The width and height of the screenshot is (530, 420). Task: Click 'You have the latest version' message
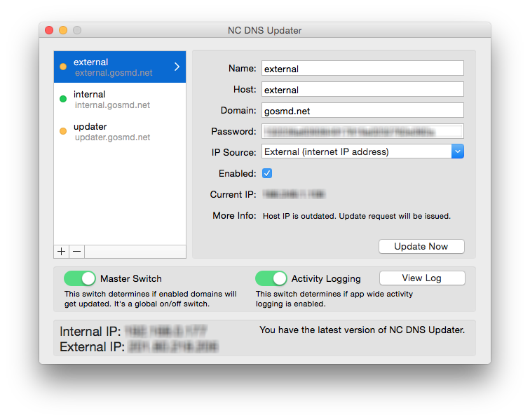click(x=362, y=330)
